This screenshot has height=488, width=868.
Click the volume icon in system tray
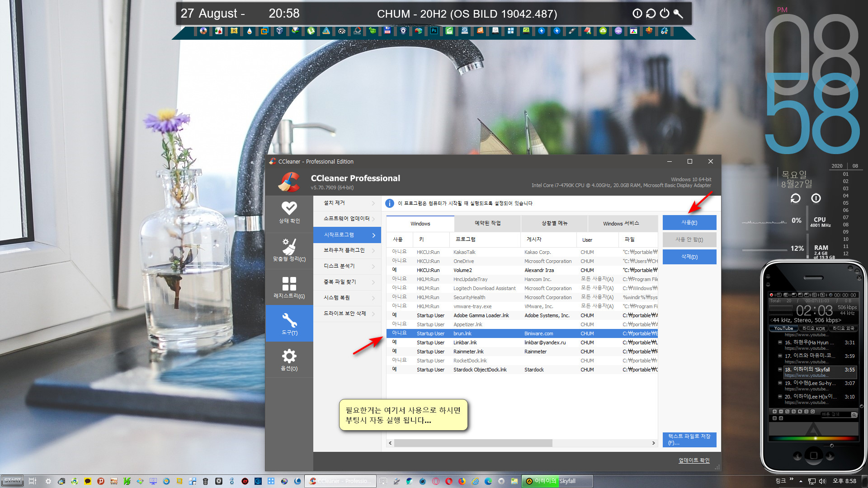pyautogui.click(x=822, y=481)
